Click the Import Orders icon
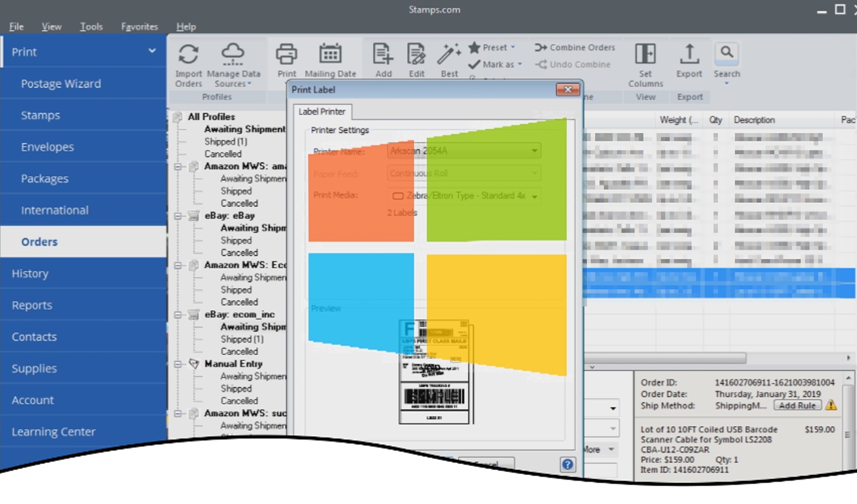The image size is (857, 504). pyautogui.click(x=189, y=54)
